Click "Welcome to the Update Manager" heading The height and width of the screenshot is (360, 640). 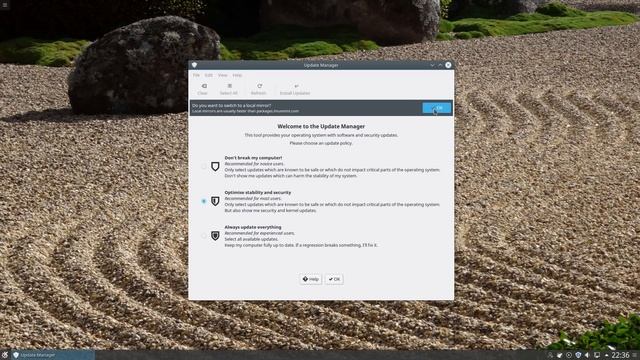pyautogui.click(x=321, y=127)
